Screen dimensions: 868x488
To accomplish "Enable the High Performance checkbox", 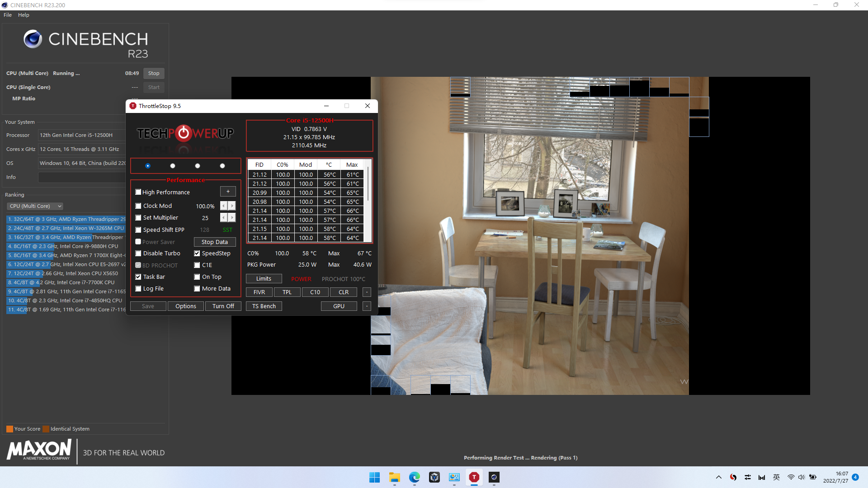I will click(138, 192).
